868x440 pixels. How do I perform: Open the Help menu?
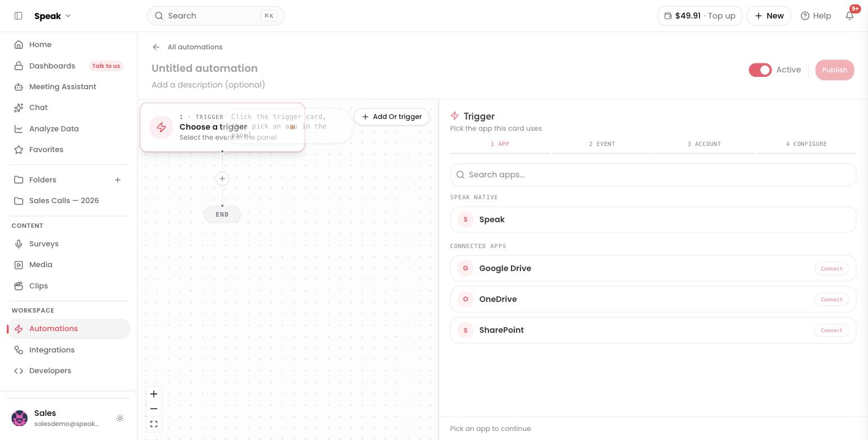pos(816,16)
